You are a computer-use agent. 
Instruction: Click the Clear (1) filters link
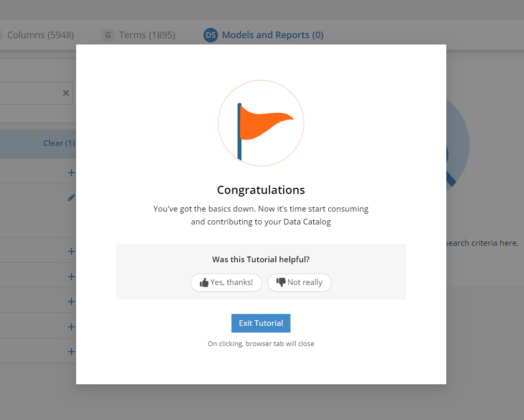59,143
